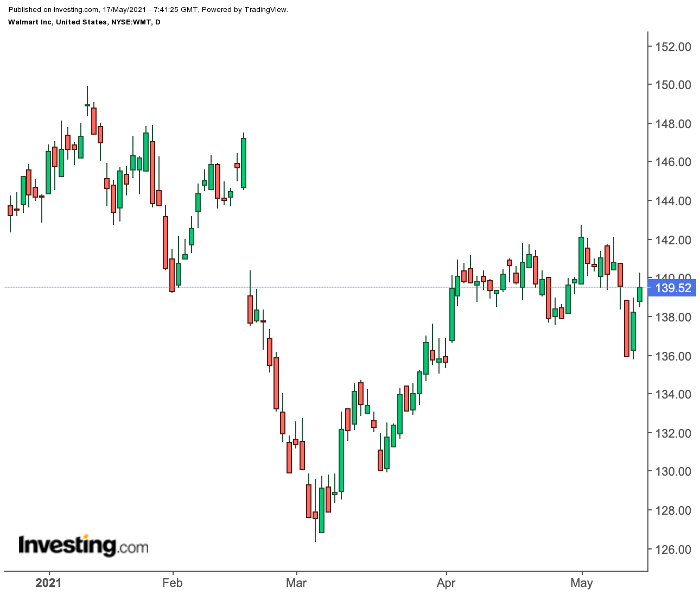This screenshot has width=700, height=594.
Task: Click the Published on Investing.com header line
Action: point(148,10)
